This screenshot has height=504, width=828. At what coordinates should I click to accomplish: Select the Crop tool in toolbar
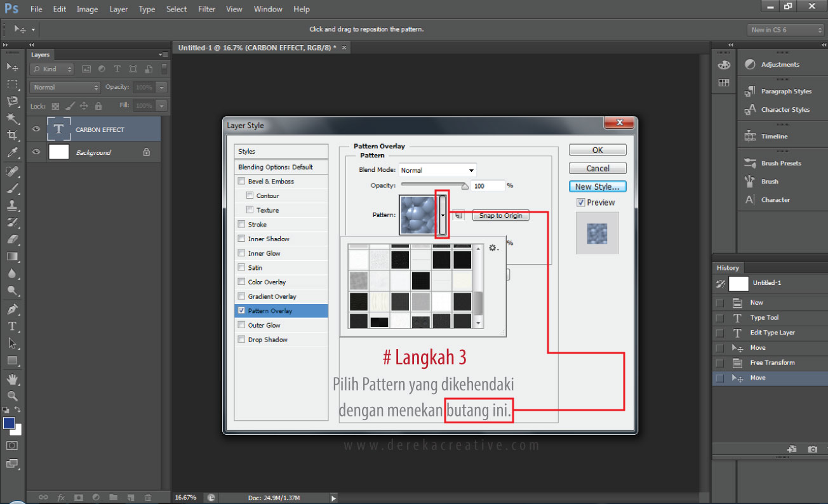click(12, 135)
